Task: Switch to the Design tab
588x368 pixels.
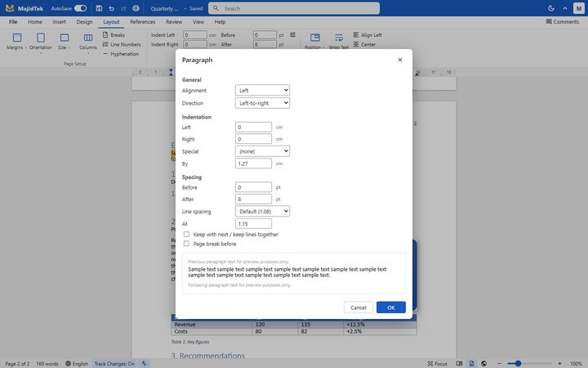Action: pyautogui.click(x=84, y=22)
